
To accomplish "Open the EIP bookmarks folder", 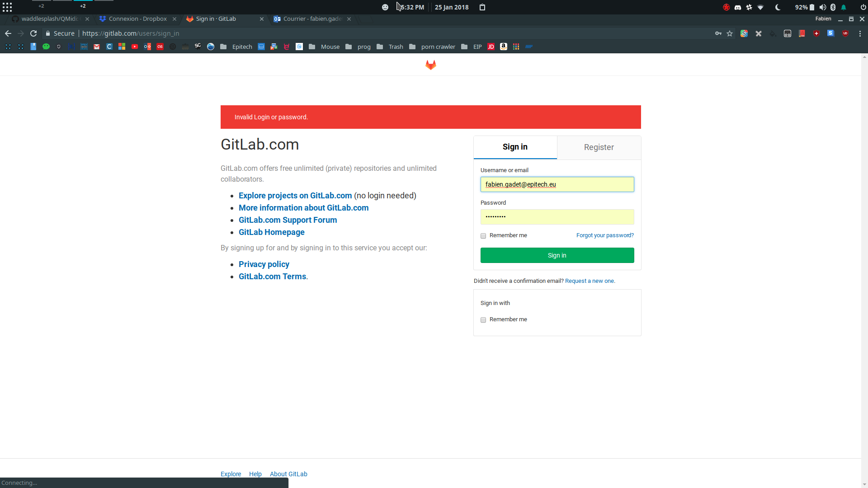I will [472, 47].
